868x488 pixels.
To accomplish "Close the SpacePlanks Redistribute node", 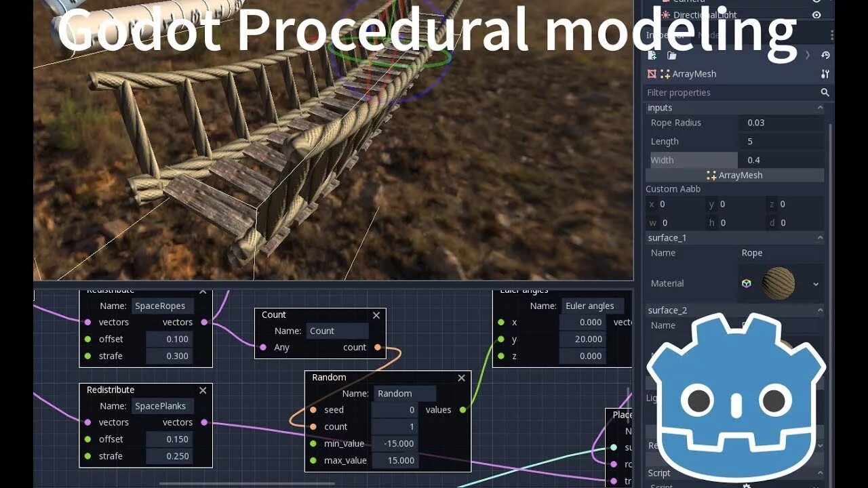I will coord(203,390).
